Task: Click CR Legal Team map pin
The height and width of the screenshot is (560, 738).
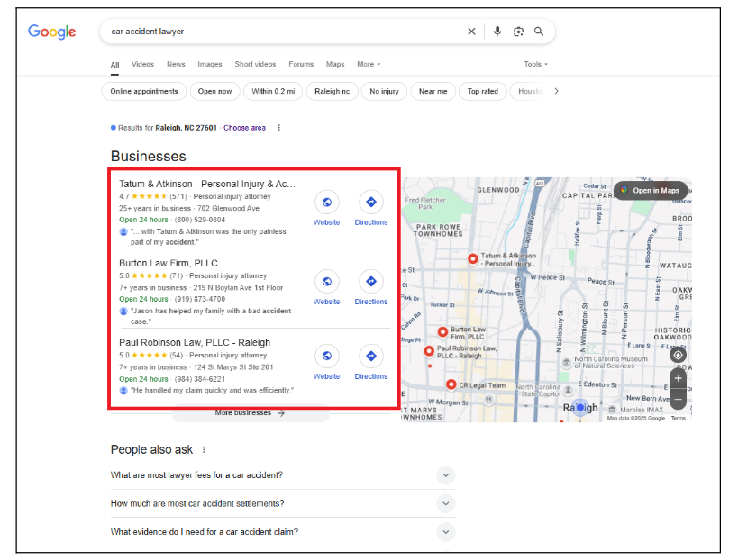Action: [x=451, y=384]
